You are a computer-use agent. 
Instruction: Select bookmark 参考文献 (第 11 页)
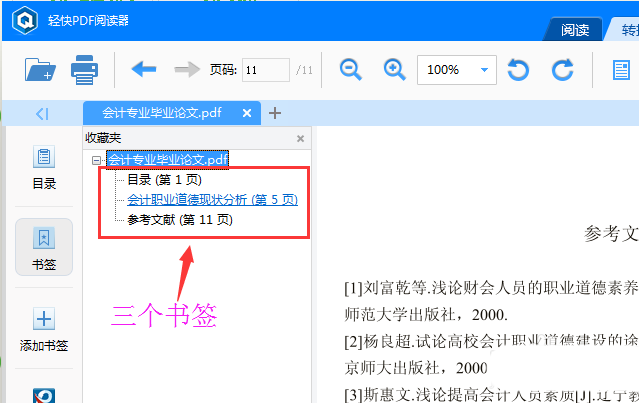pyautogui.click(x=180, y=219)
